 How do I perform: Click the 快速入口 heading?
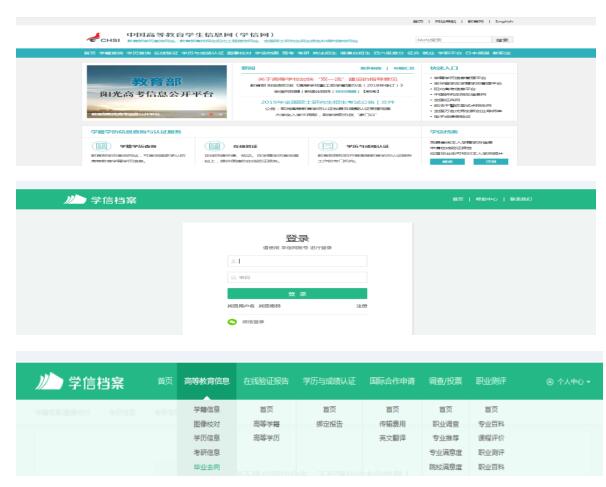pyautogui.click(x=444, y=68)
